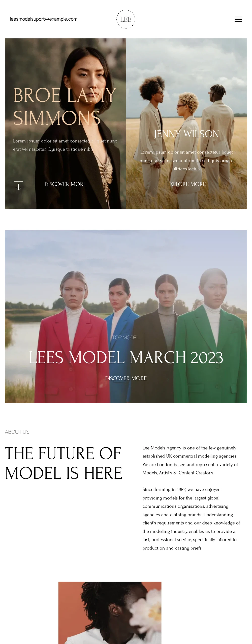Viewport: 252px width, 644px height.
Task: Click the LEES MODEL MARCH 2023 title
Action: point(126,357)
